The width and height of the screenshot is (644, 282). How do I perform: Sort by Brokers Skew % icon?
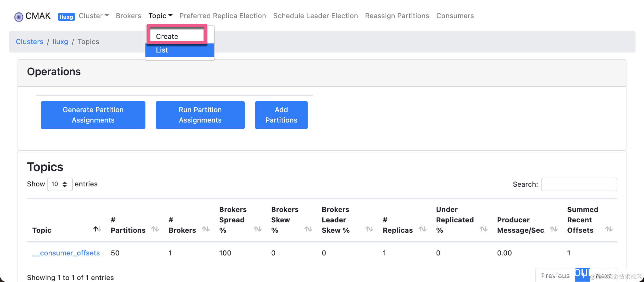click(308, 229)
